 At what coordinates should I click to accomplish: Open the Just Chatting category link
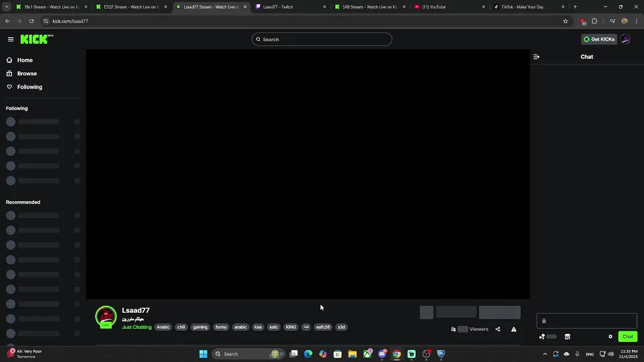pos(136,327)
